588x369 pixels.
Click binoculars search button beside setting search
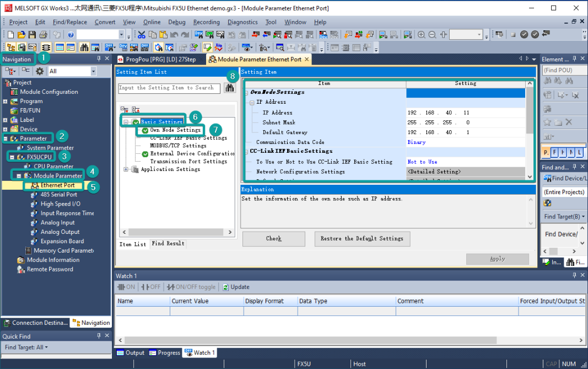[229, 88]
